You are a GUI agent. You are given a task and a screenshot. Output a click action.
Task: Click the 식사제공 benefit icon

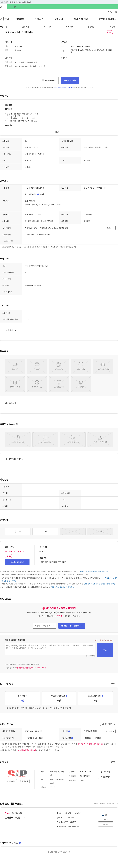81,384
